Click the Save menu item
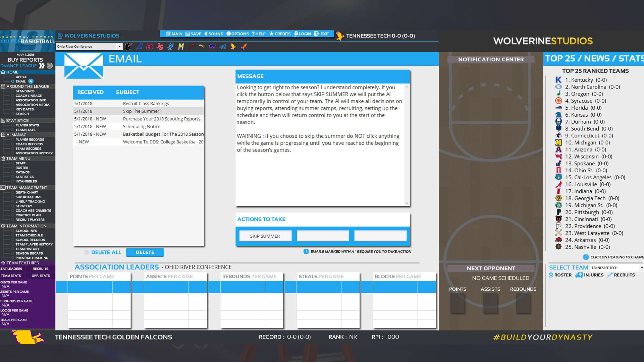Image resolution: width=644 pixels, height=362 pixels. (194, 34)
